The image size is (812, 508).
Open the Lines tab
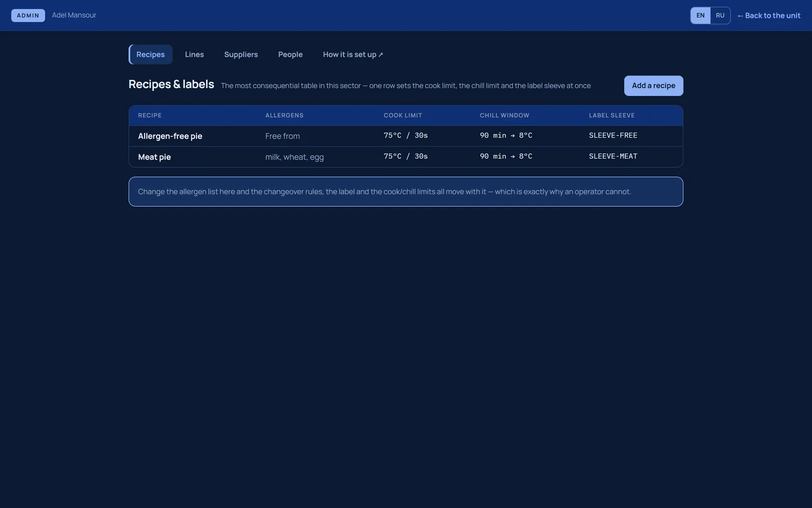coord(194,54)
